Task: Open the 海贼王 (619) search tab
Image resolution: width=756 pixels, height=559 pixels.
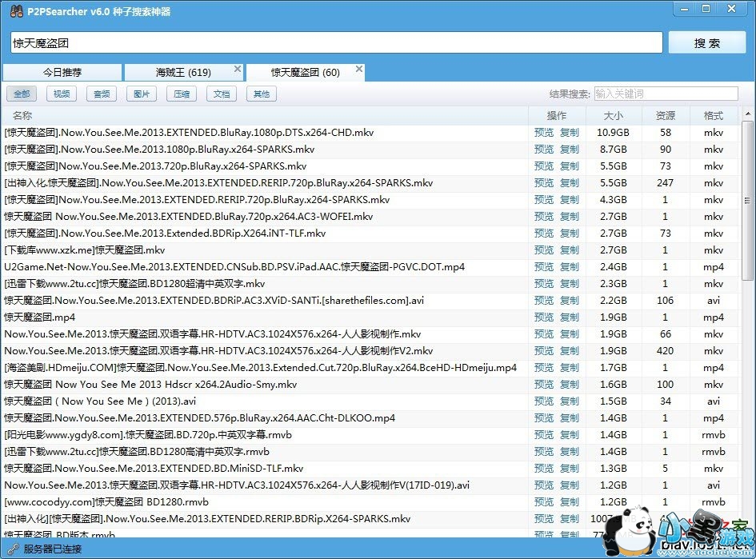Action: [x=176, y=72]
